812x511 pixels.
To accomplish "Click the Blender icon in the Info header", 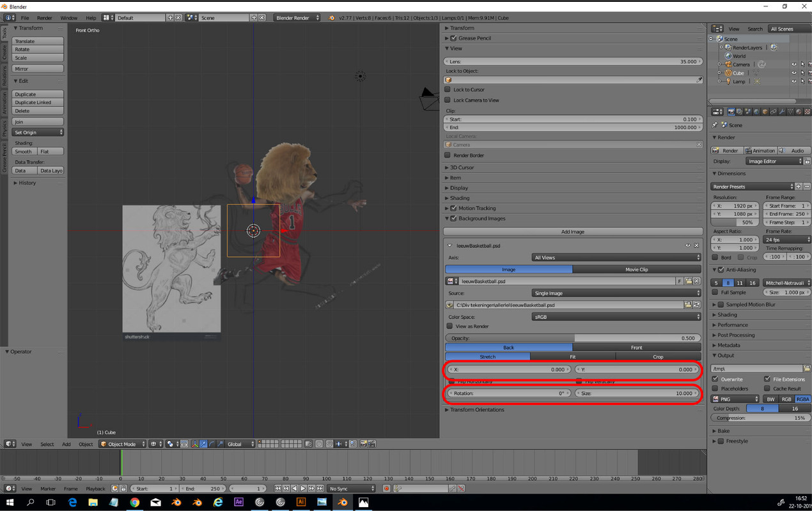I will [x=331, y=18].
